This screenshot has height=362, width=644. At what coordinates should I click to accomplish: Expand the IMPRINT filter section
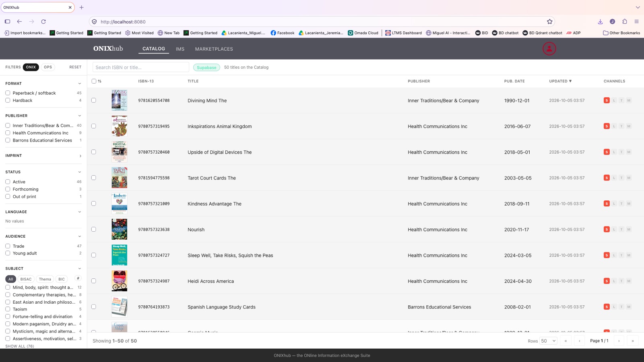pyautogui.click(x=80, y=156)
